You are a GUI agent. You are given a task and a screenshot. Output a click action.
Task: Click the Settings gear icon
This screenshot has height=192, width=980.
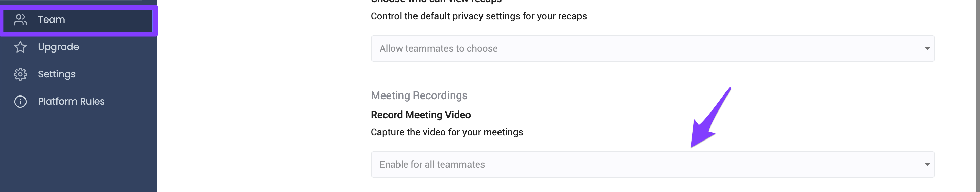coord(20,74)
